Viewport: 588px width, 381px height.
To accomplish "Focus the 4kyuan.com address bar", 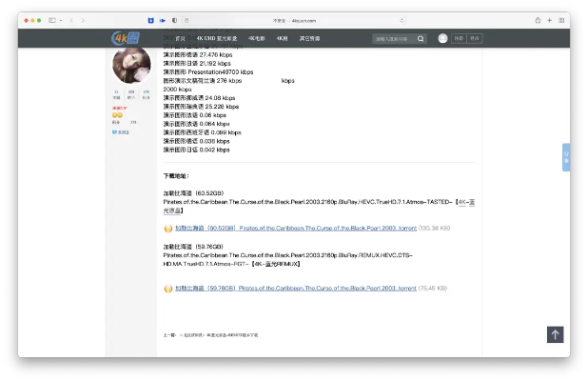I will (x=294, y=21).
